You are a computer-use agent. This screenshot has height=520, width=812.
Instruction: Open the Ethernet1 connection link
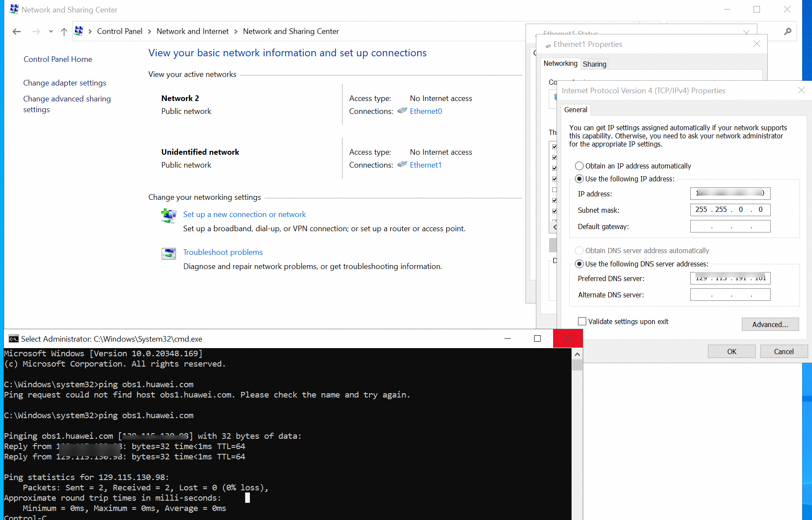coord(426,165)
